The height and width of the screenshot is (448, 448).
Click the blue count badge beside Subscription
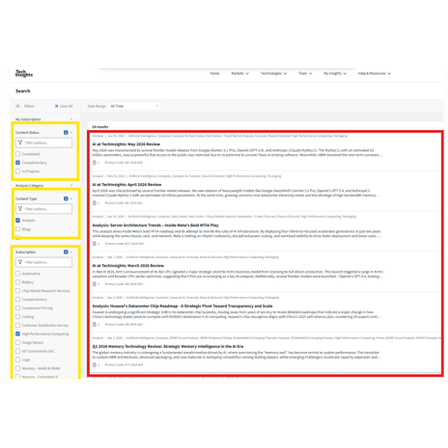point(66,252)
